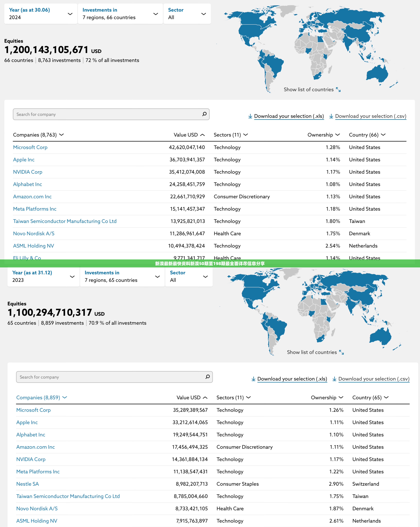Click the download arrow icon before lower .xls link

click(x=253, y=379)
